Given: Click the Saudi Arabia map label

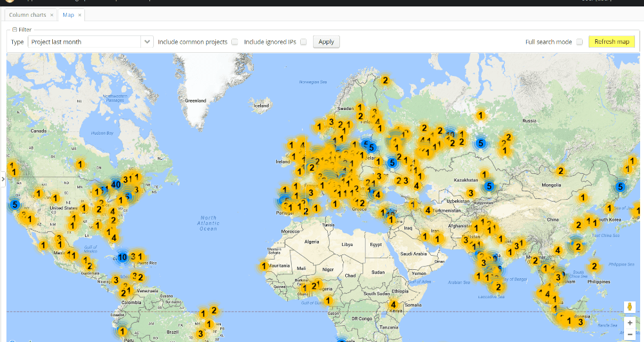Looking at the screenshot, I should (x=413, y=254).
